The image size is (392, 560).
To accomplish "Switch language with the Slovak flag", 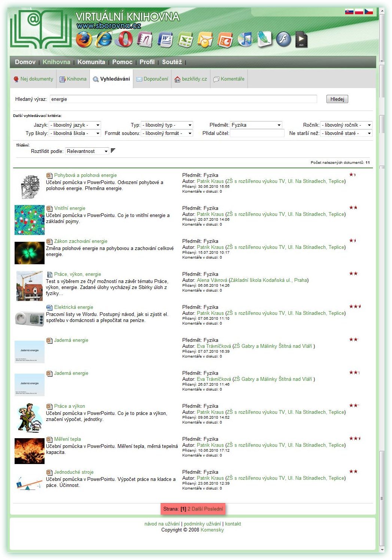I will (349, 12).
